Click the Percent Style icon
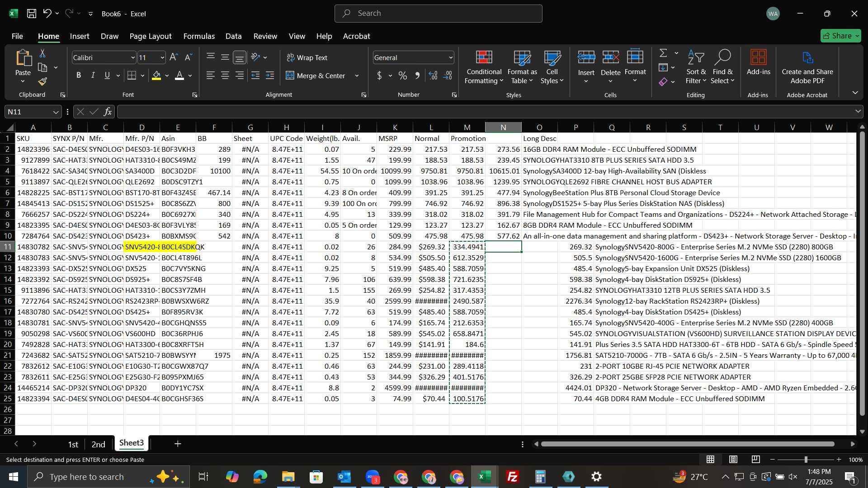The width and height of the screenshot is (868, 488). 403,75
